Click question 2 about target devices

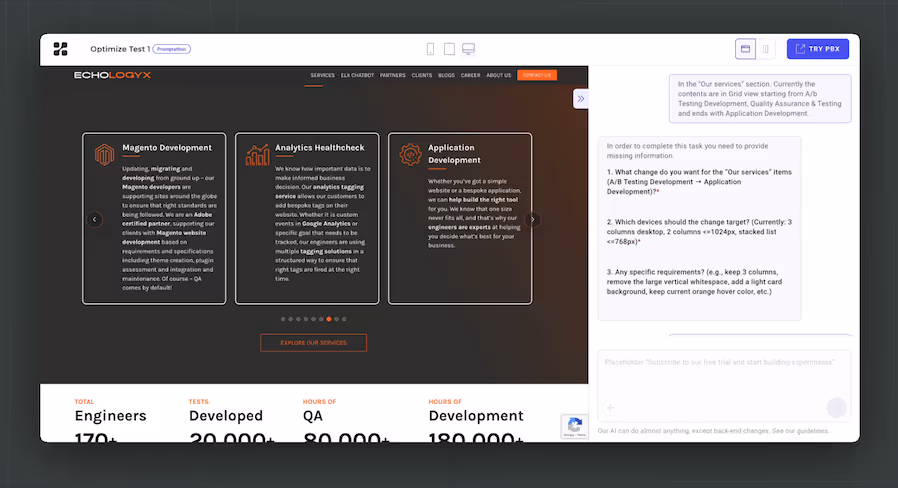click(699, 231)
